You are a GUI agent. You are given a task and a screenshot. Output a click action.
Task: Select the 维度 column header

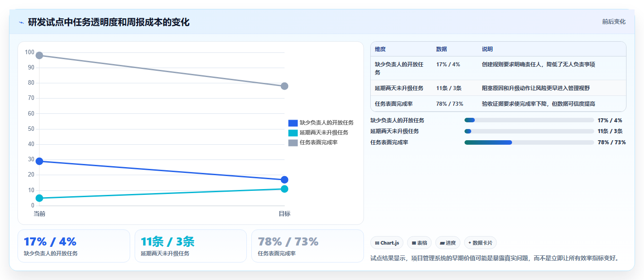tap(380, 49)
